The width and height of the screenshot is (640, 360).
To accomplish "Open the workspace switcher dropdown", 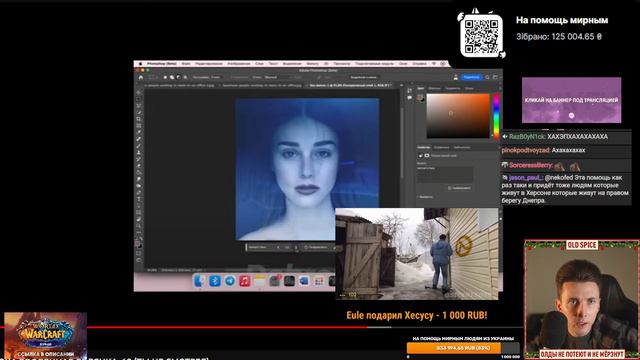I will click(x=495, y=77).
